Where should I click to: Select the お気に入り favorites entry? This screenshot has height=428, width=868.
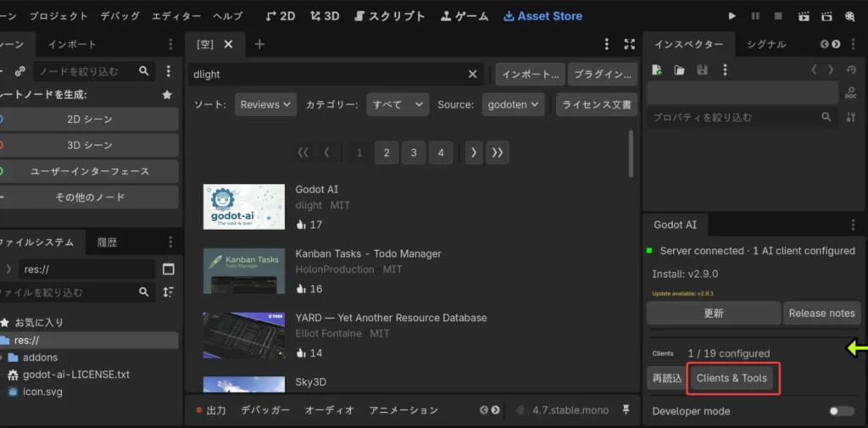coord(38,322)
